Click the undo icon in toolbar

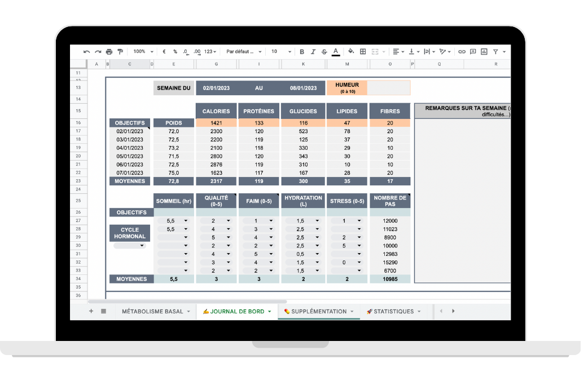[x=86, y=51]
